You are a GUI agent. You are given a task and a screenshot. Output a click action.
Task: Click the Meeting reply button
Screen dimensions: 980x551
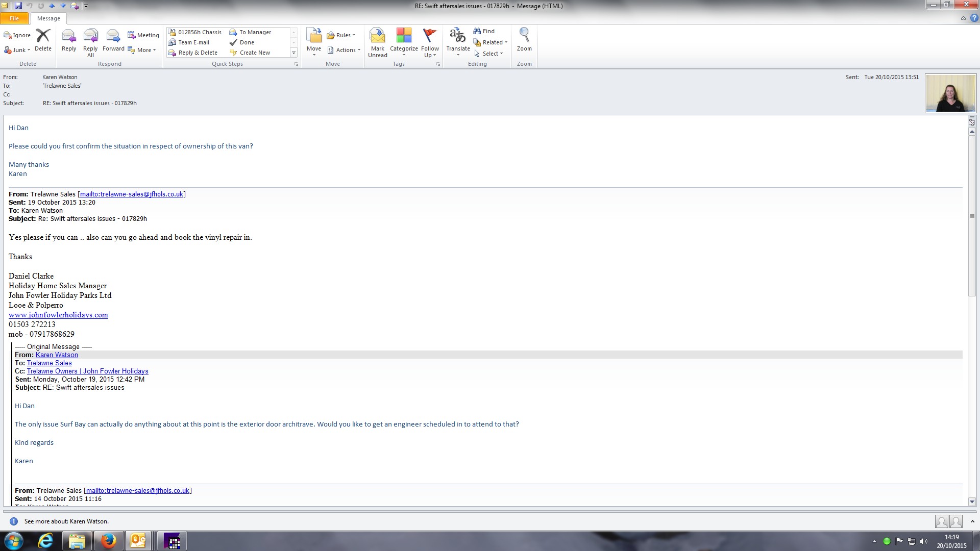[x=143, y=35]
